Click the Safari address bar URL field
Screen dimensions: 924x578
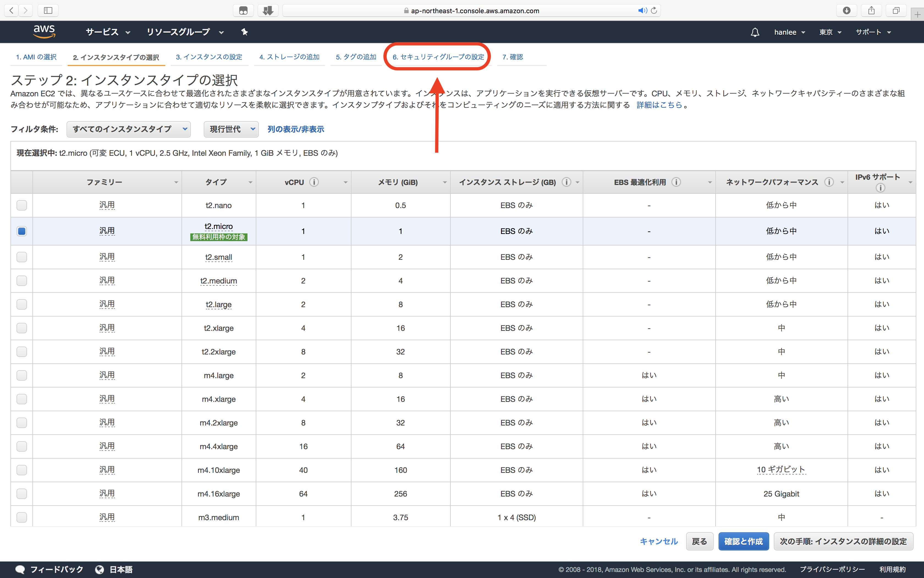coord(471,11)
